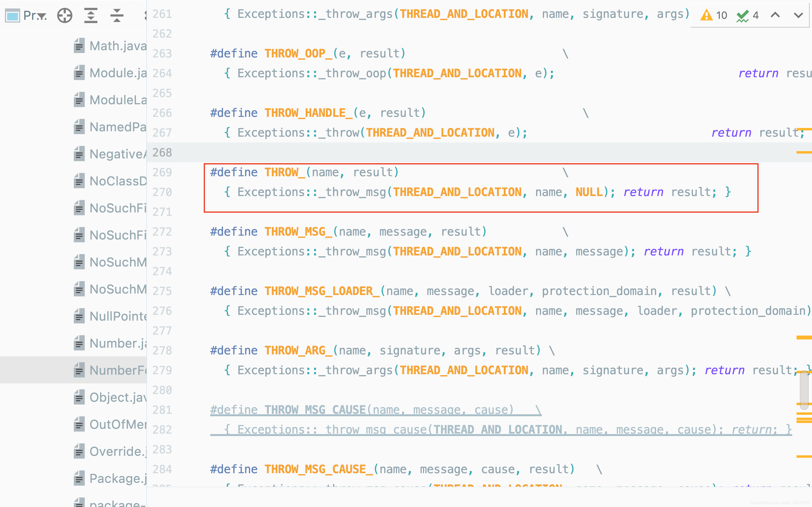
Task: Open the Object.java file
Action: (117, 397)
